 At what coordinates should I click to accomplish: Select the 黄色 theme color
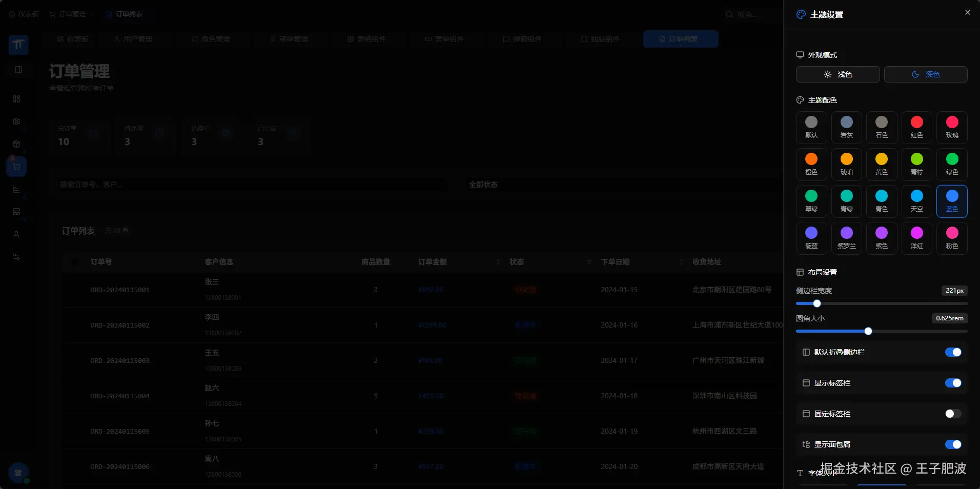(x=882, y=165)
